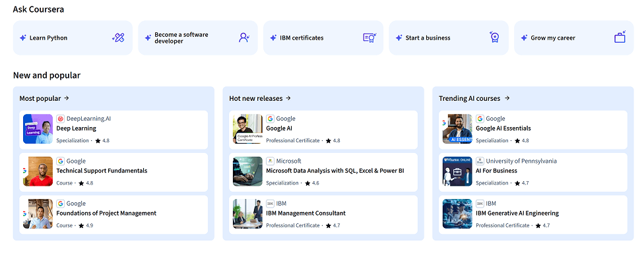Viewport: 644px width, 253px height.
Task: Select the Grow my career suggestion
Action: 574,38
